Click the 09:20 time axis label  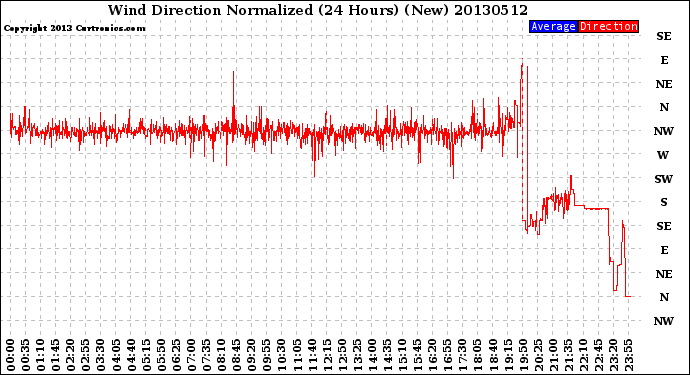click(252, 355)
